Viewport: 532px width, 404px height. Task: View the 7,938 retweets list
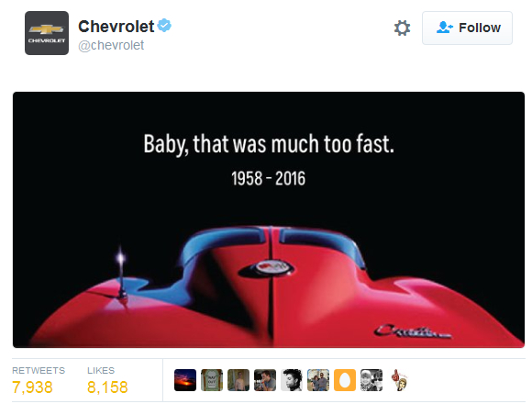point(32,387)
